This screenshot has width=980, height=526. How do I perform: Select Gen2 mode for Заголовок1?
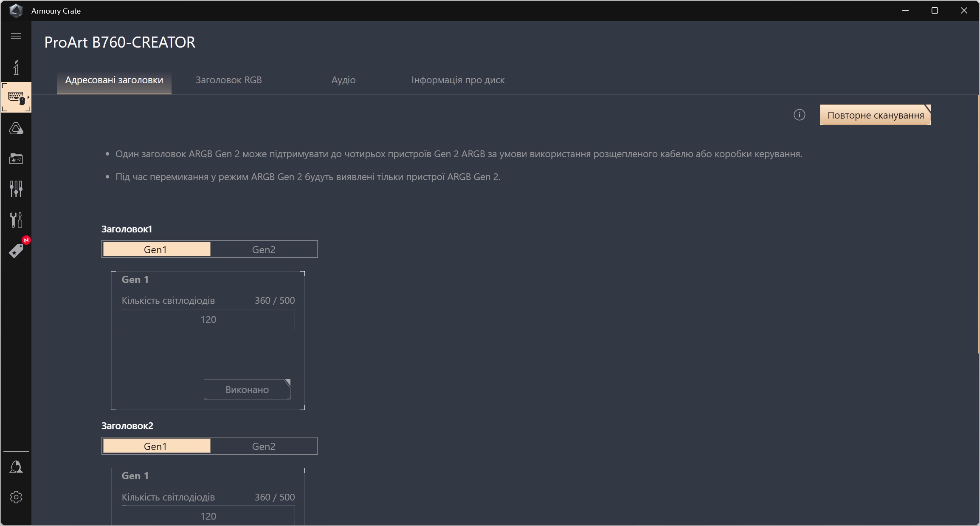264,249
